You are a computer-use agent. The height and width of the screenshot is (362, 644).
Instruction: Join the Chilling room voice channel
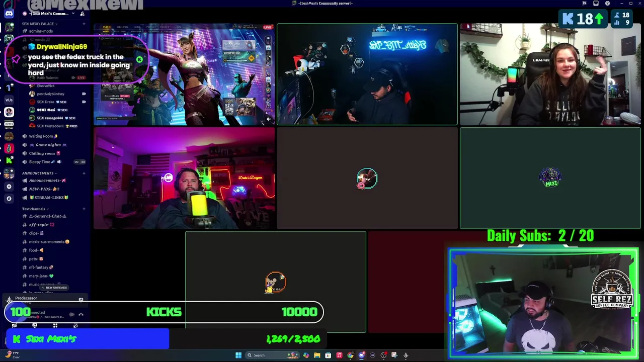click(53, 153)
